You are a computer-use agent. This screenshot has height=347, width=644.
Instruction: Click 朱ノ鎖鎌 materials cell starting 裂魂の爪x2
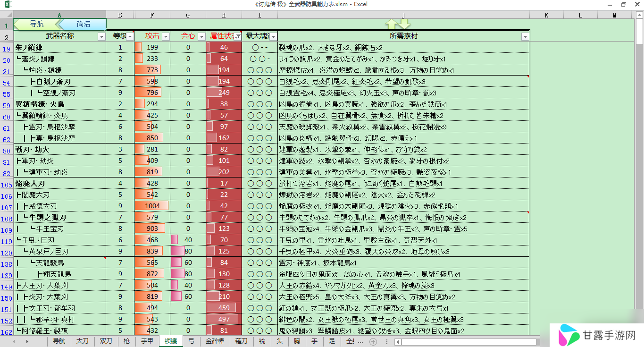point(403,47)
